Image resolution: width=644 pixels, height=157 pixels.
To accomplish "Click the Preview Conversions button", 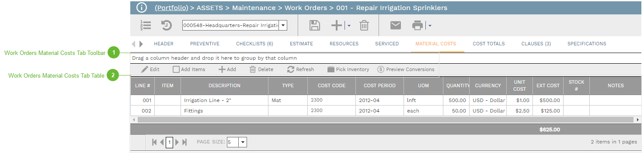I will [x=406, y=69].
